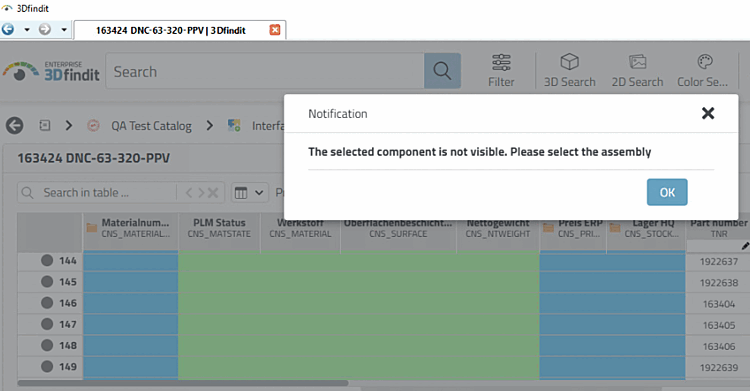Select the radio button for row 146

coord(47,302)
